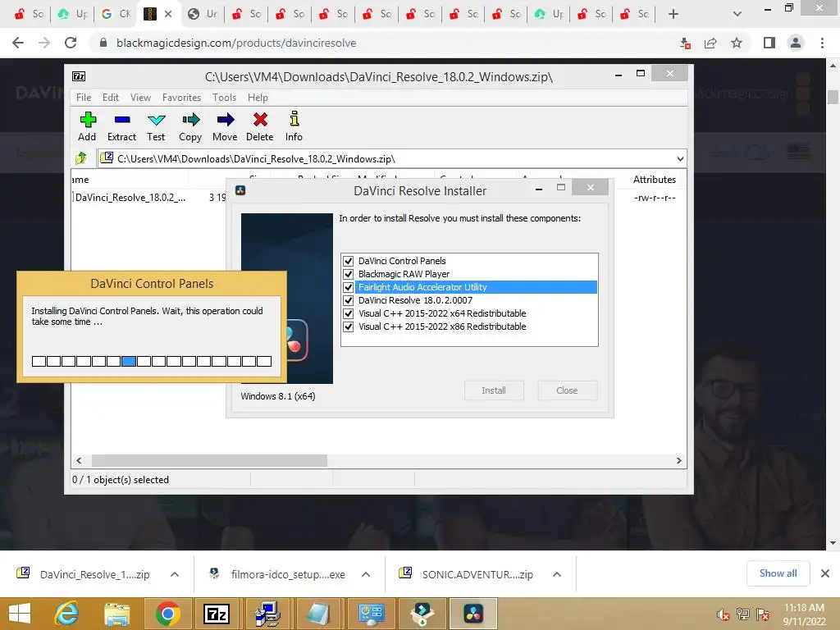Click the Copy toolbar icon in 7-Zip
The width and height of the screenshot is (840, 630).
point(190,120)
